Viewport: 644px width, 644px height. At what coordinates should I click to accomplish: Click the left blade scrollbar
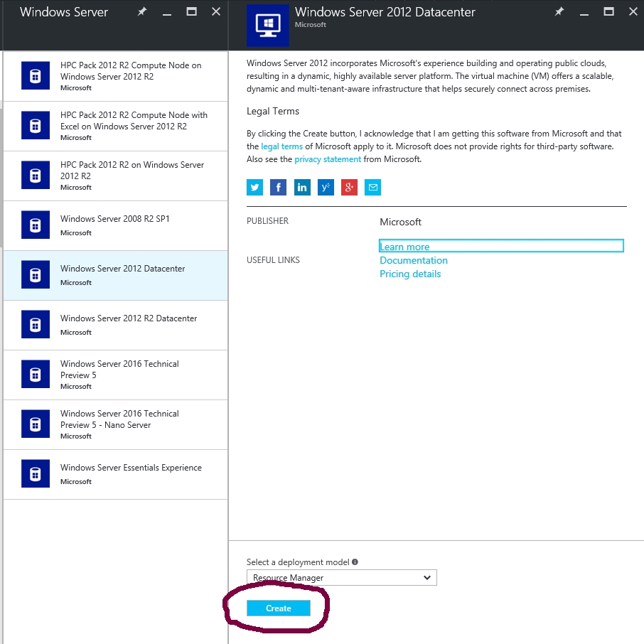pyautogui.click(x=1, y=178)
